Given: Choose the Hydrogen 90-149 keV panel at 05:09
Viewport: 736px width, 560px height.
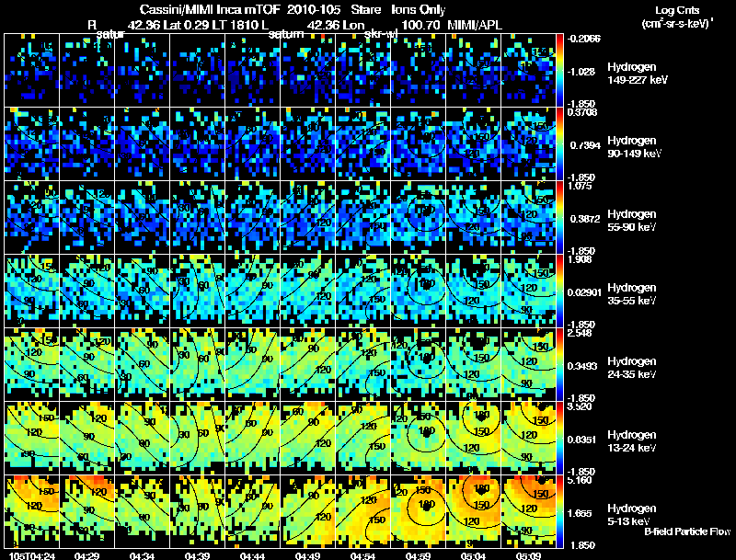Looking at the screenshot, I should click(528, 143).
